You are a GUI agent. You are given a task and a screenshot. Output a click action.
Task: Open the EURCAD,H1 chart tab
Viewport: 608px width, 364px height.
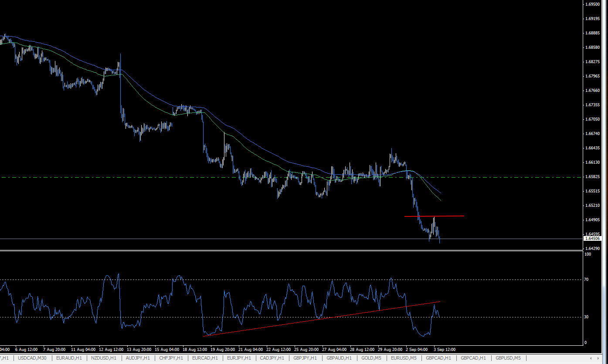[x=205, y=358]
